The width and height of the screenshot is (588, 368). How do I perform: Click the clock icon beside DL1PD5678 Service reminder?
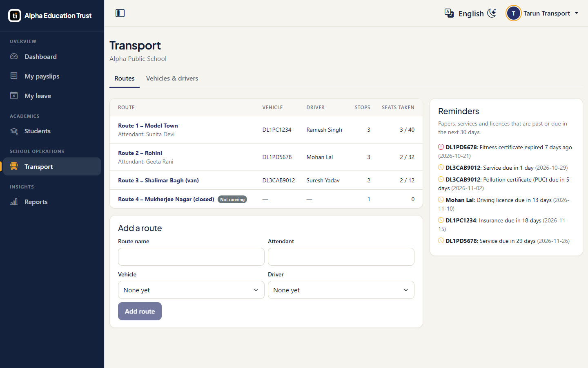click(441, 241)
